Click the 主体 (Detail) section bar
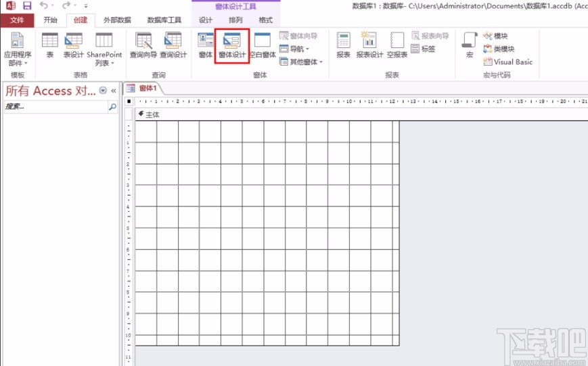588x366 pixels. 361,114
